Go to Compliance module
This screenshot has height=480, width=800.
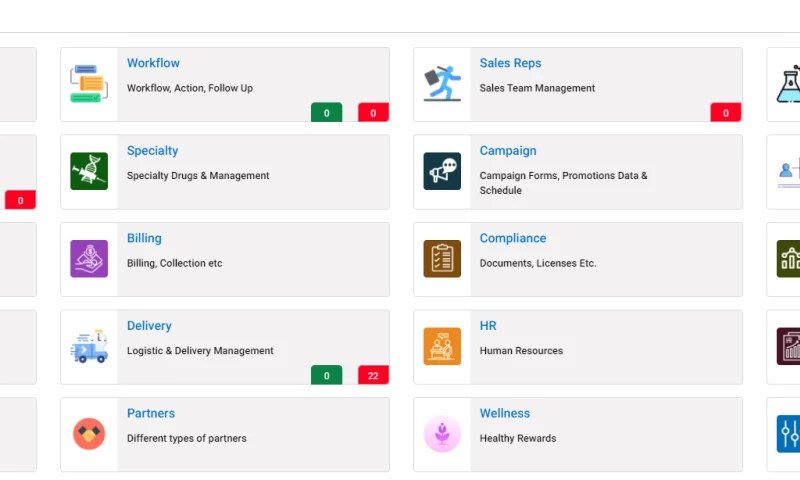(x=513, y=238)
